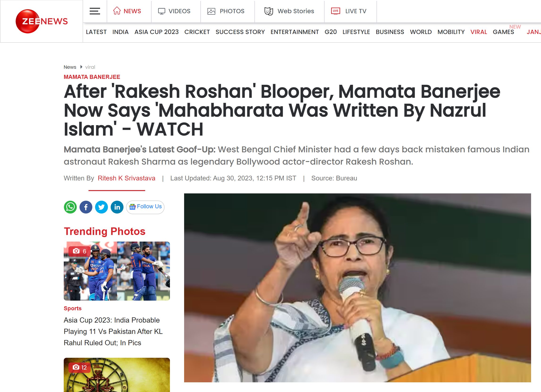
Task: Open the Cricket section
Action: pos(197,32)
